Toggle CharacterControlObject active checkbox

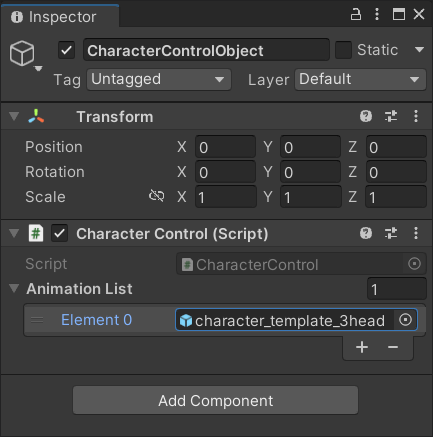tap(66, 50)
